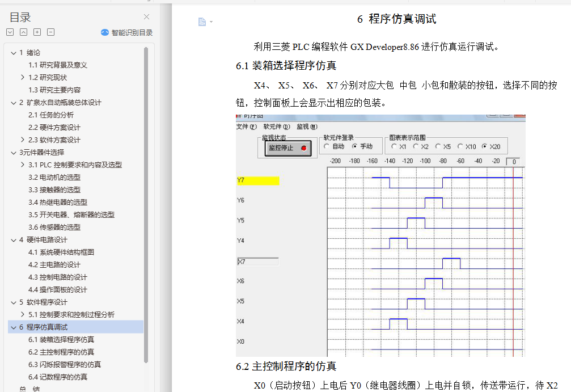
Task: Click the boxed minus icon under 目录
Action: pos(51,32)
